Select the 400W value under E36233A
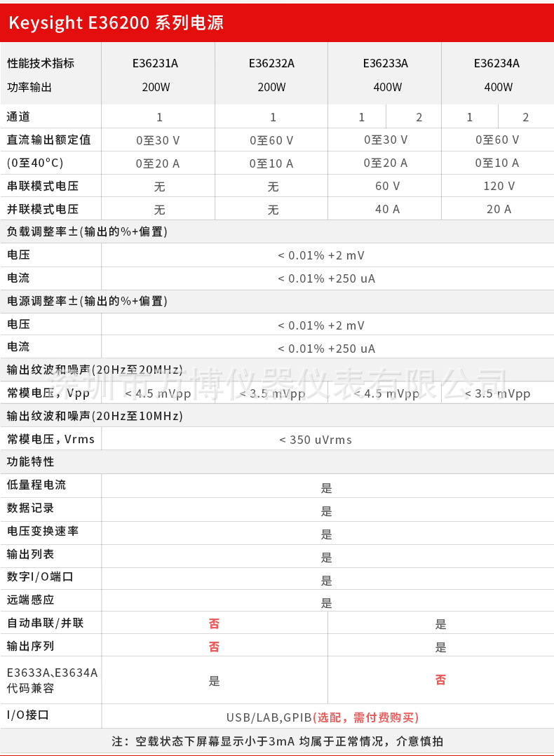Image resolution: width=554 pixels, height=756 pixels. click(388, 87)
